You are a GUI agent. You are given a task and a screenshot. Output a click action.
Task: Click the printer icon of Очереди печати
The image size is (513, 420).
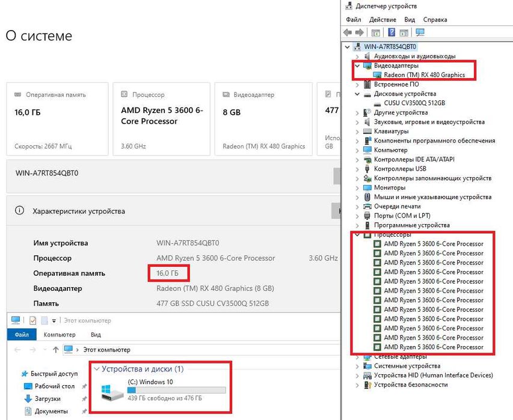click(x=367, y=207)
